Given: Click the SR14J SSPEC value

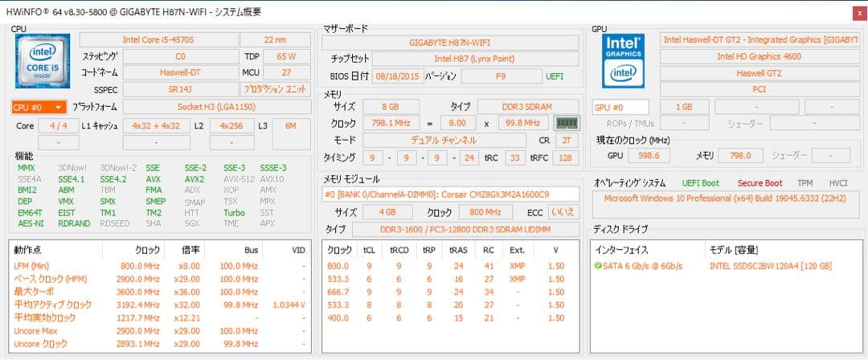Looking at the screenshot, I should click(181, 89).
